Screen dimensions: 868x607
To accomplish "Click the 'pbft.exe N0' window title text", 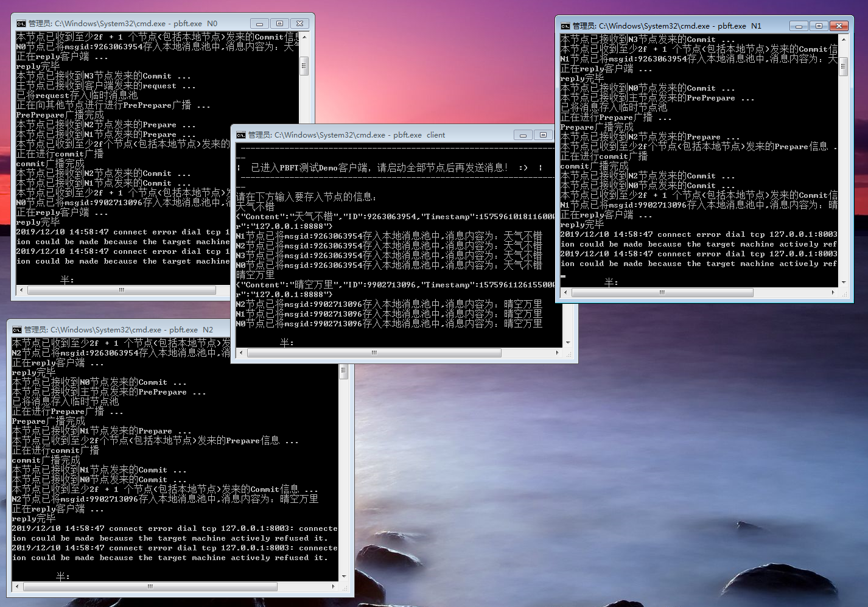I will tap(195, 24).
